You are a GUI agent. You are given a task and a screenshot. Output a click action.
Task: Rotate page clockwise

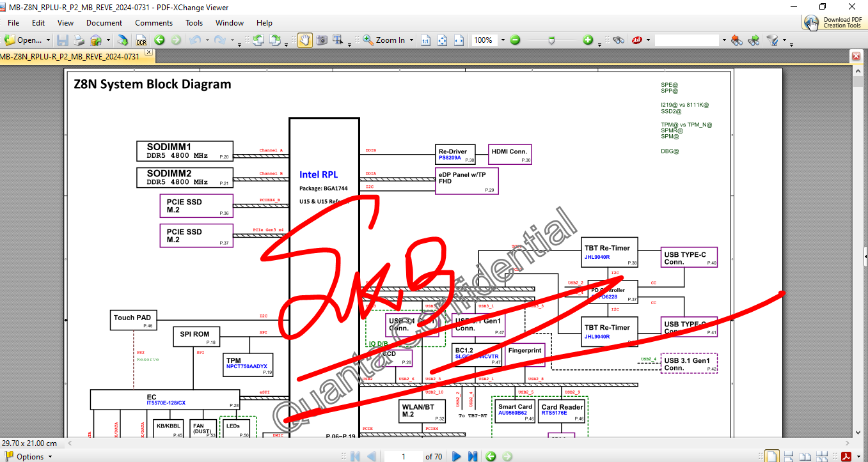(275, 40)
